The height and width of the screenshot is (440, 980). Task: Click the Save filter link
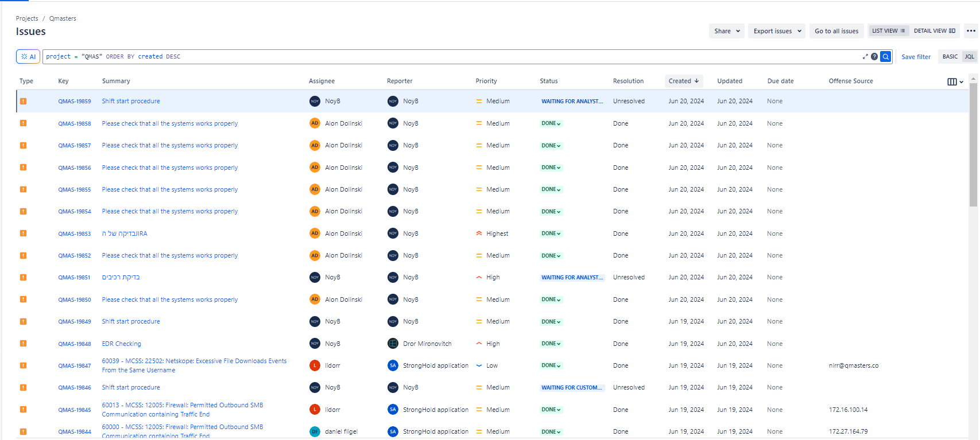pos(916,57)
